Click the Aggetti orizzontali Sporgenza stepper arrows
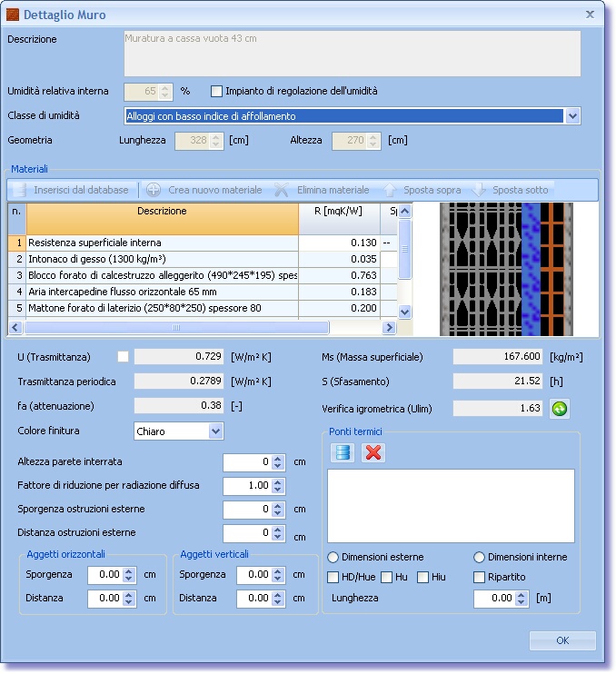This screenshot has height=674, width=616. [x=128, y=575]
